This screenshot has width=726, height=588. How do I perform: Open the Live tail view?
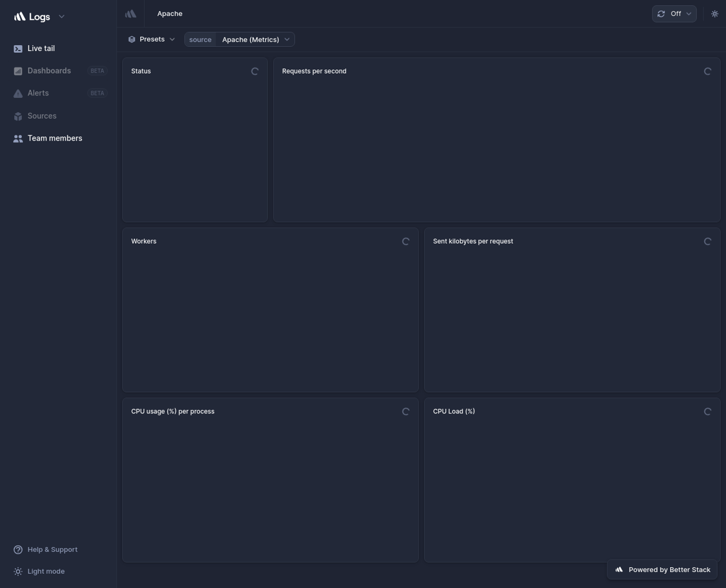click(40, 48)
